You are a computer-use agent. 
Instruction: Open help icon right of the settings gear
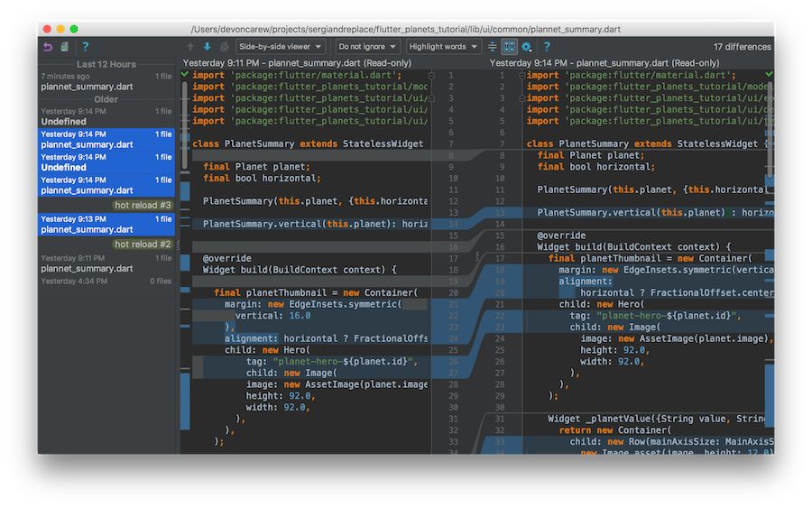[547, 47]
